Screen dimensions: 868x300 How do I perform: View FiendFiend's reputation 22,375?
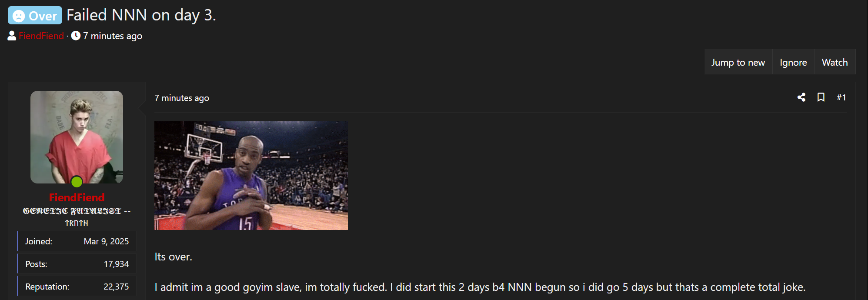point(116,287)
